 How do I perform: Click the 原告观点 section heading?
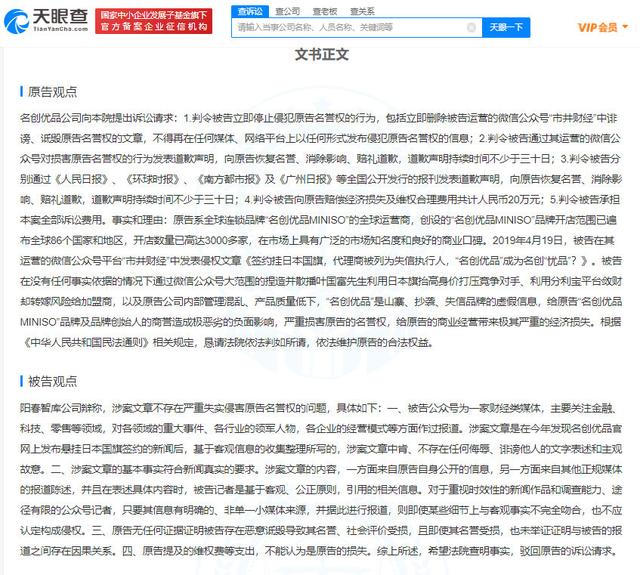[x=52, y=92]
